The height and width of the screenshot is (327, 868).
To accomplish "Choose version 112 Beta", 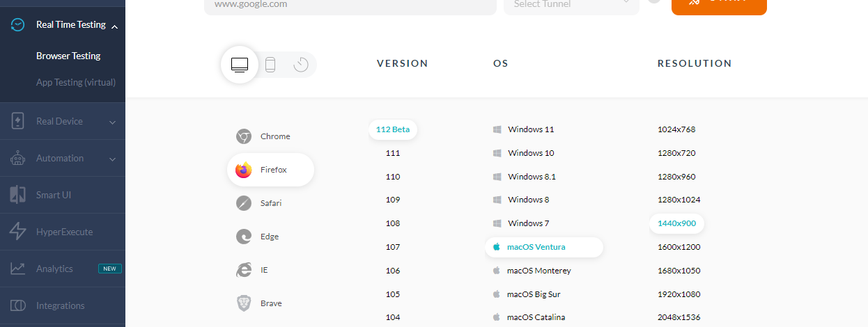I will pyautogui.click(x=393, y=129).
